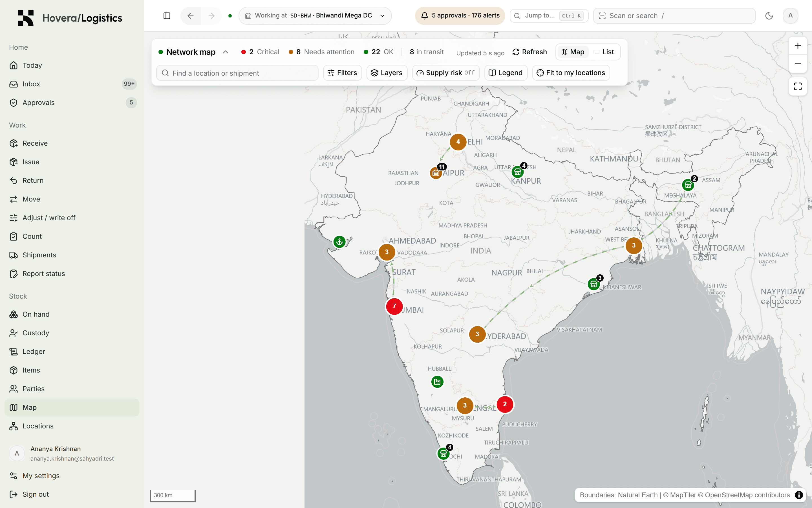Image resolution: width=812 pixels, height=508 pixels.
Task: Open Today in the sidebar
Action: pyautogui.click(x=72, y=65)
